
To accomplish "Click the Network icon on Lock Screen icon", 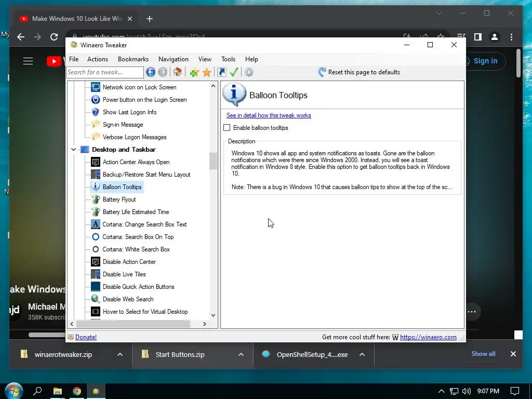I will (96, 87).
